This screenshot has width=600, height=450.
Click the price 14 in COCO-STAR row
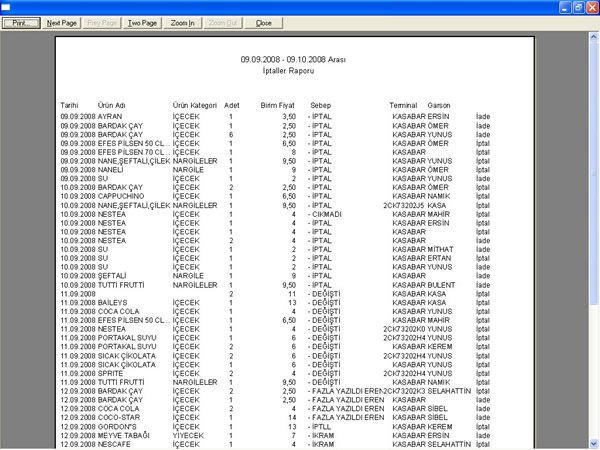[292, 417]
